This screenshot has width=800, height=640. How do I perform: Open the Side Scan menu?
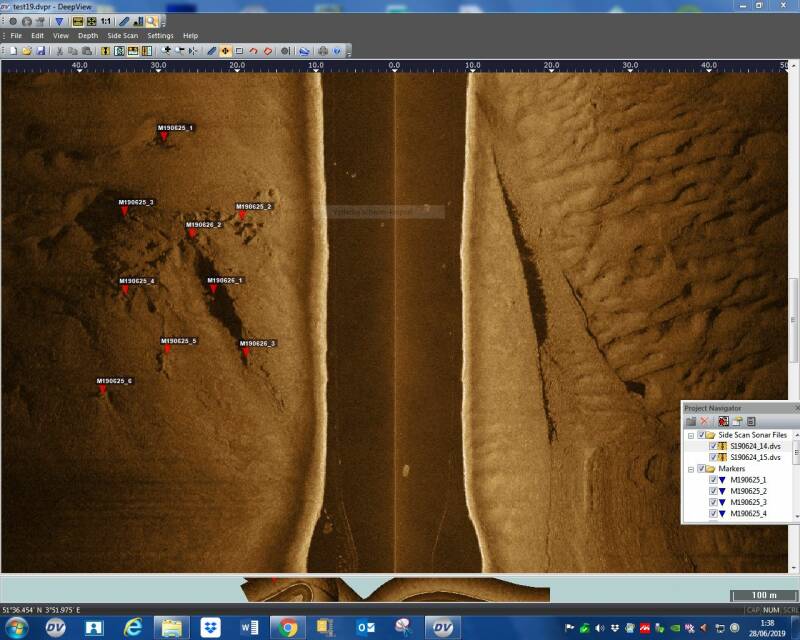tap(122, 36)
